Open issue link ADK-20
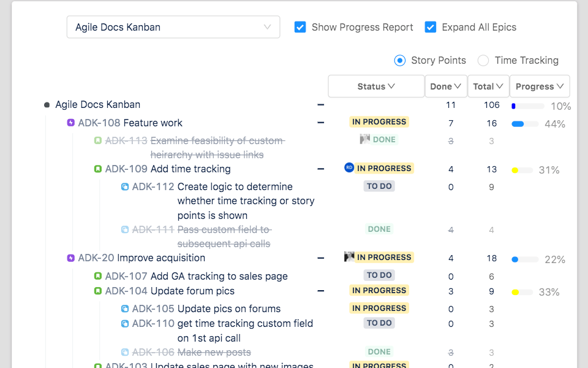Image resolution: width=588 pixels, height=368 pixels. tap(96, 258)
